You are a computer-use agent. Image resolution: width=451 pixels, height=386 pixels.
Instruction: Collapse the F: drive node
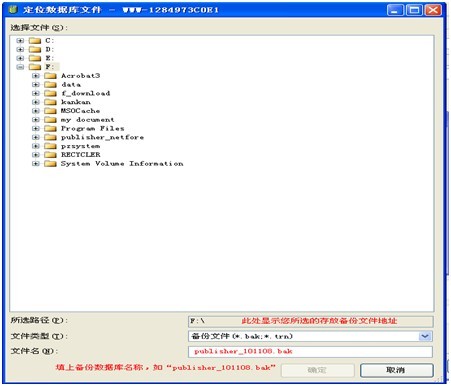click(20, 67)
